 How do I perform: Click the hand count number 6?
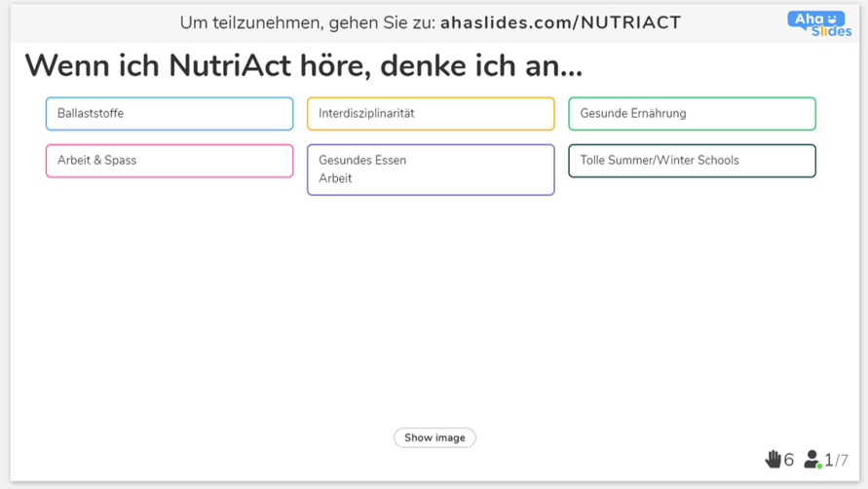point(789,460)
